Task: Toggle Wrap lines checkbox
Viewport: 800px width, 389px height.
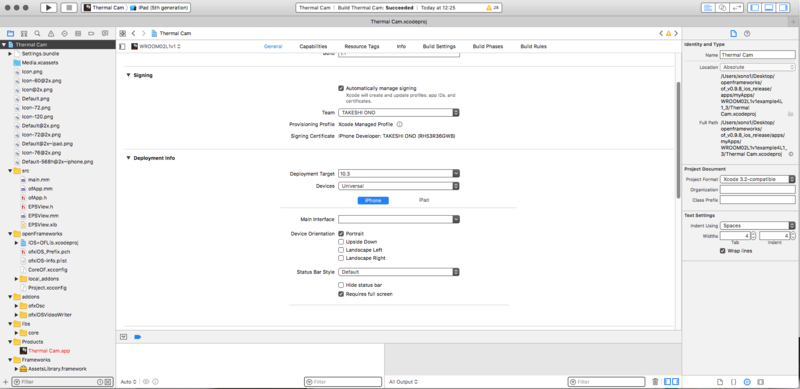Action: pyautogui.click(x=722, y=251)
